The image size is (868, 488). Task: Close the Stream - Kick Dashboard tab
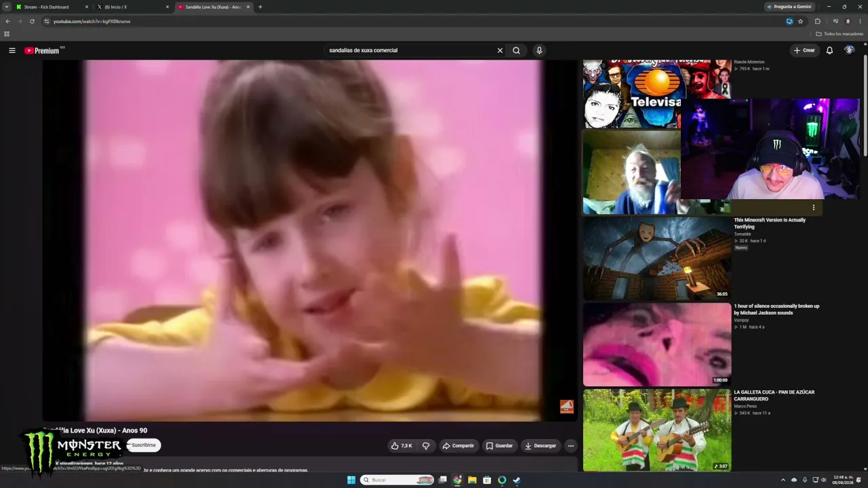87,7
